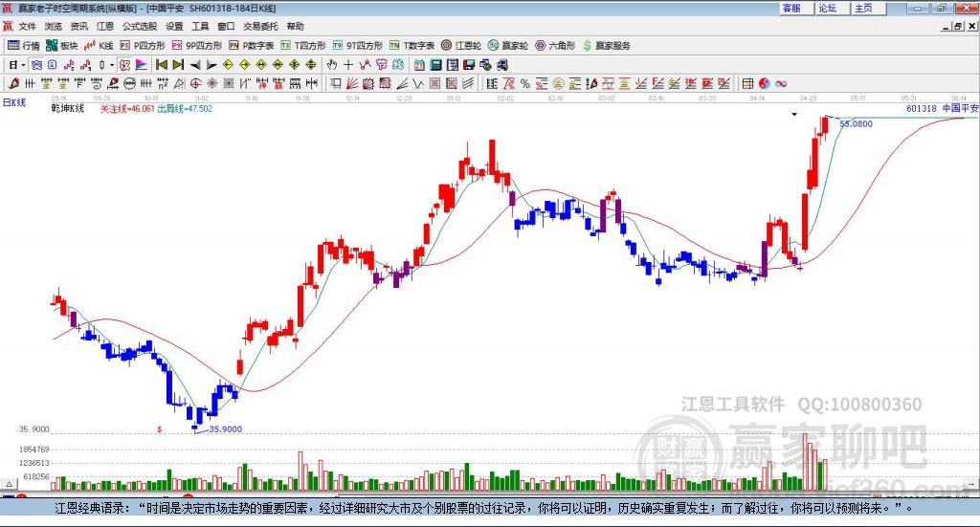The image size is (980, 527).
Task: Click the 1854769 volume axis value
Action: pos(33,449)
